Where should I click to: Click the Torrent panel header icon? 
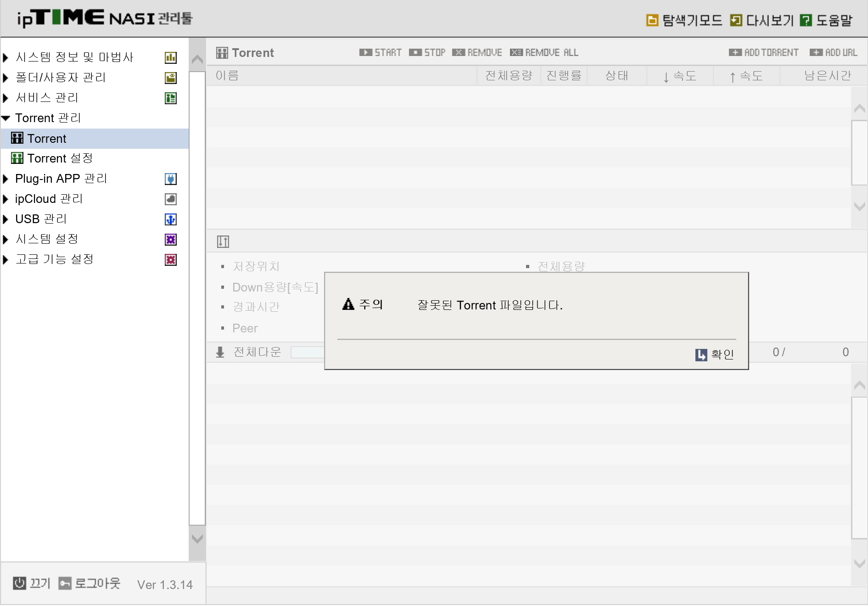click(222, 53)
